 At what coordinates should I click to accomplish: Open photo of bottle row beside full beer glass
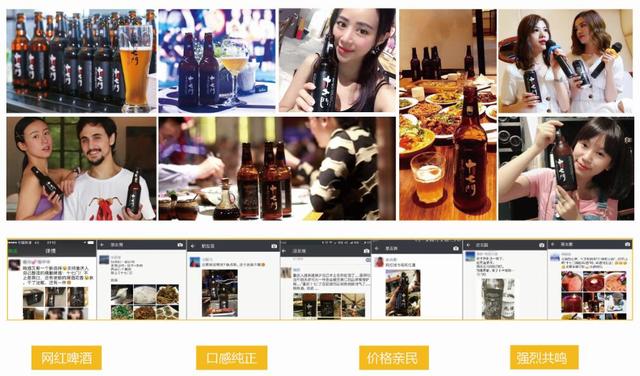(x=81, y=61)
